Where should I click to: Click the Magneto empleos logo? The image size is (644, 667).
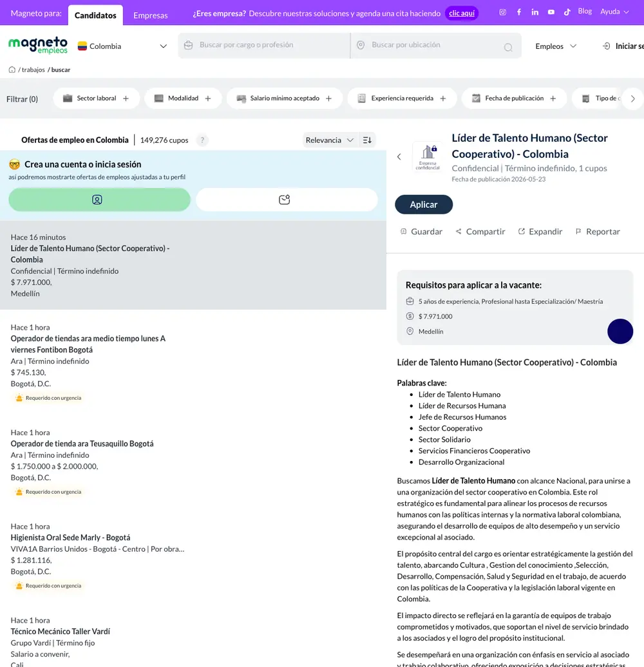click(38, 45)
